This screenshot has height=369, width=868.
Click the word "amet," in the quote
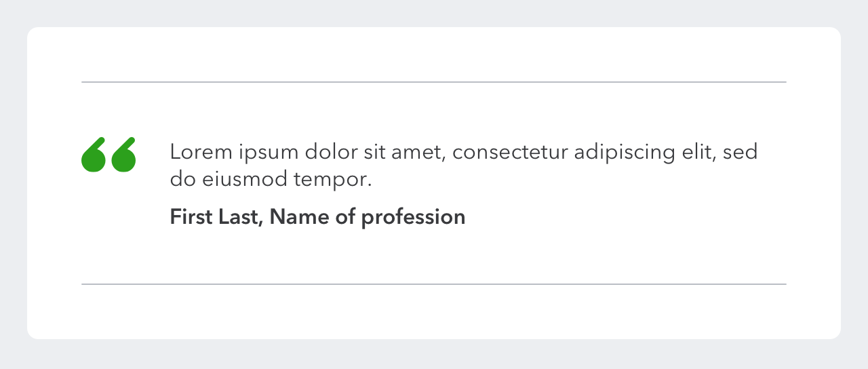pos(418,152)
